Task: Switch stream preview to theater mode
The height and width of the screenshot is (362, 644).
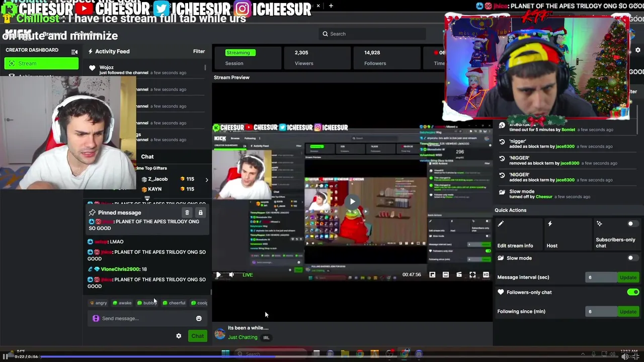Action: 446,275
